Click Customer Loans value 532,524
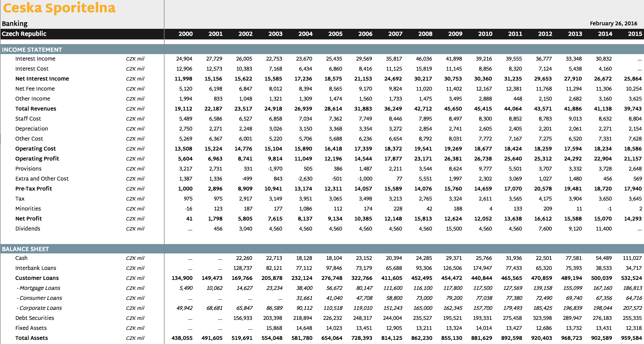Image resolution: width=644 pixels, height=344 pixels. point(632,278)
